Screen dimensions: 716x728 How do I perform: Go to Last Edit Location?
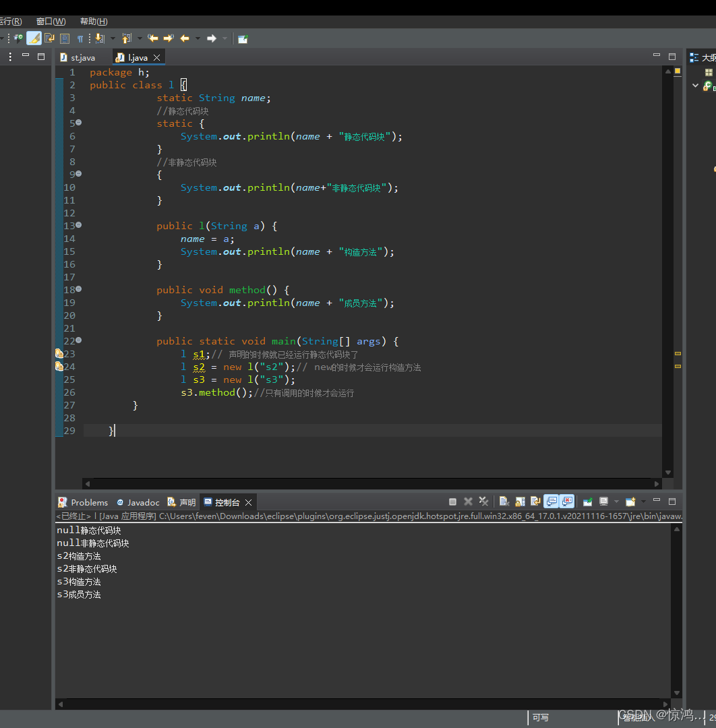[x=153, y=38]
